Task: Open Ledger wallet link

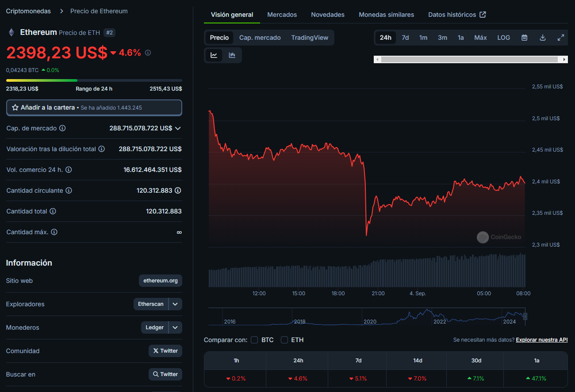Action: click(155, 327)
